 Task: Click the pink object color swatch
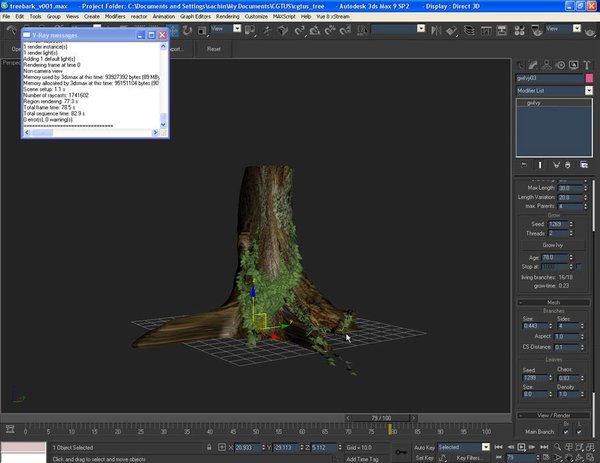coord(589,77)
